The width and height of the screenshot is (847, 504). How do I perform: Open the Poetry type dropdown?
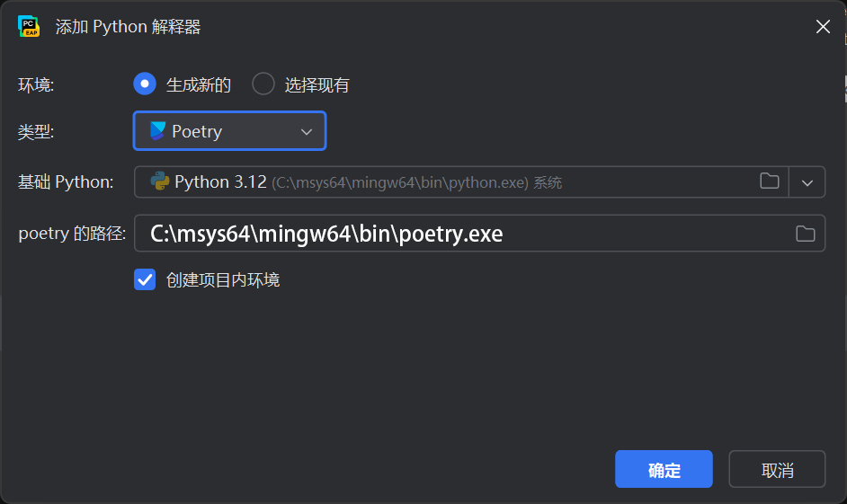229,131
